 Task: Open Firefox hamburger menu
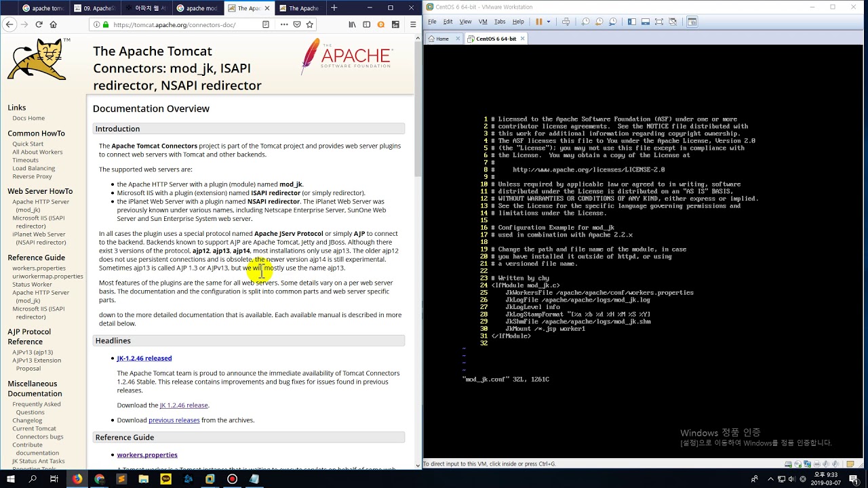pyautogui.click(x=412, y=24)
